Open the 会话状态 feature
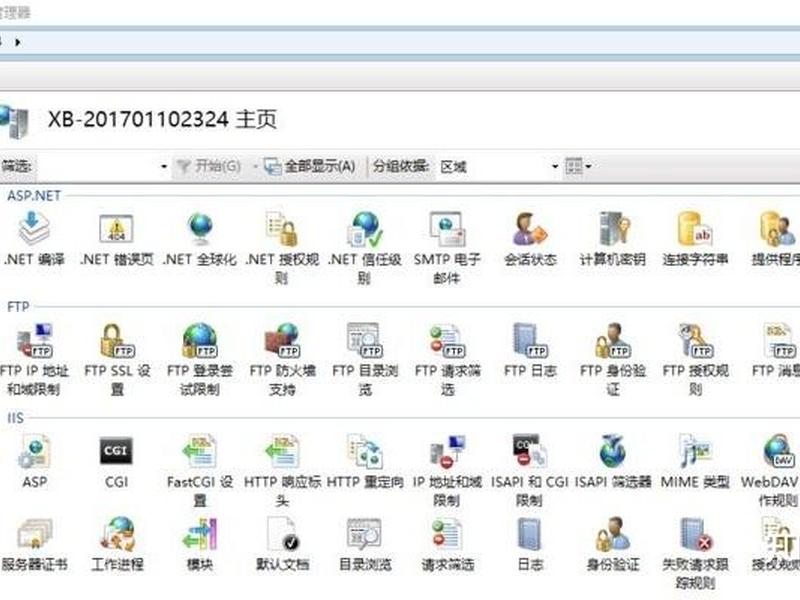800x600 pixels. [x=530, y=240]
